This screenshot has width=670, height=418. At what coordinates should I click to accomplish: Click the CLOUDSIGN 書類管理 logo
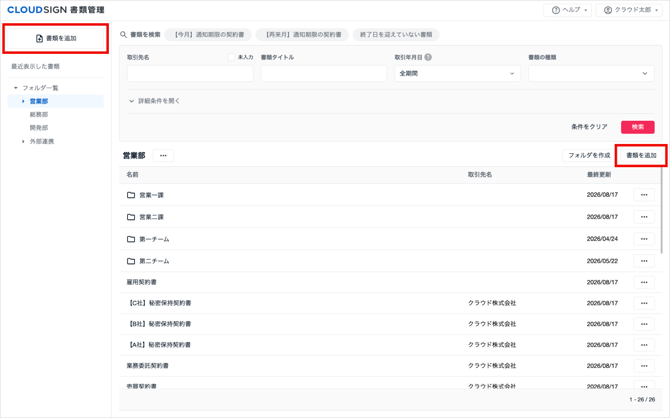click(x=56, y=10)
